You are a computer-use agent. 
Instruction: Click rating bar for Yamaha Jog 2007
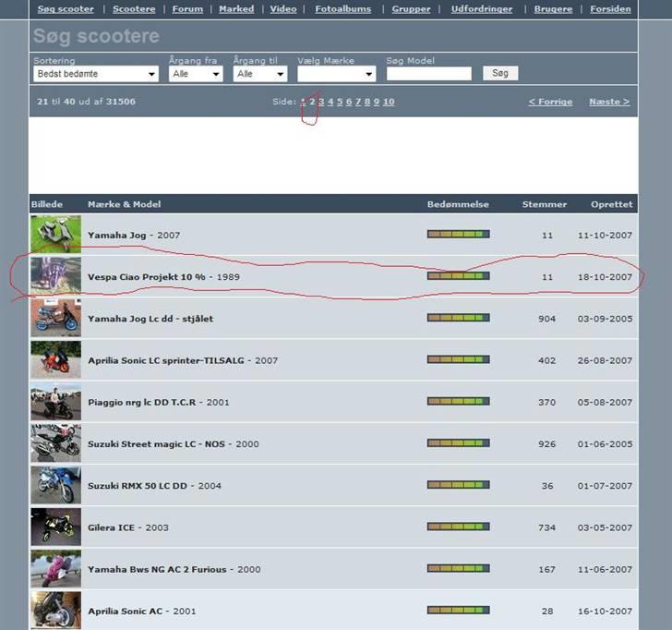[458, 234]
